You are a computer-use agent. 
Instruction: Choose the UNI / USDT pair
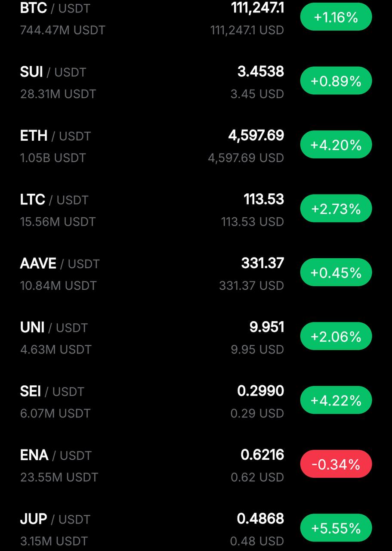click(x=196, y=337)
